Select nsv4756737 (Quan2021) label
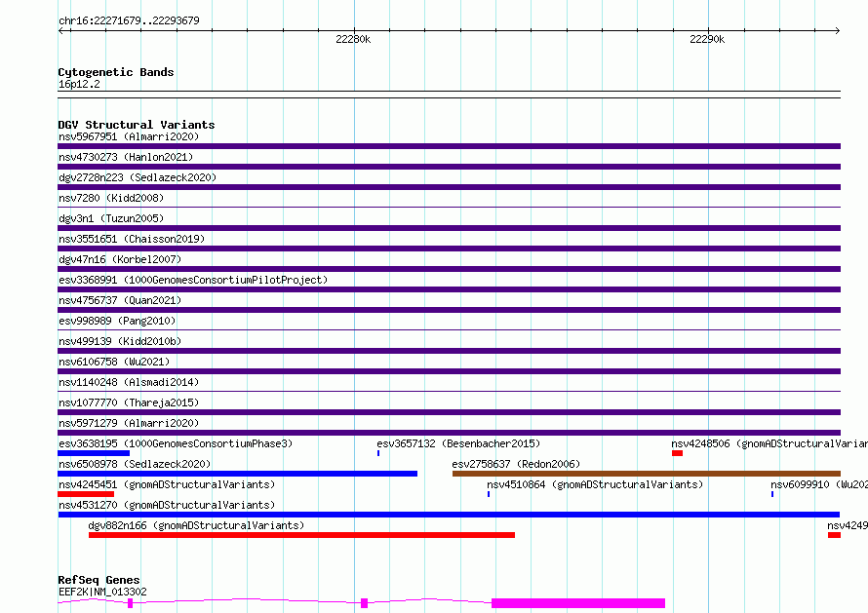 (120, 300)
